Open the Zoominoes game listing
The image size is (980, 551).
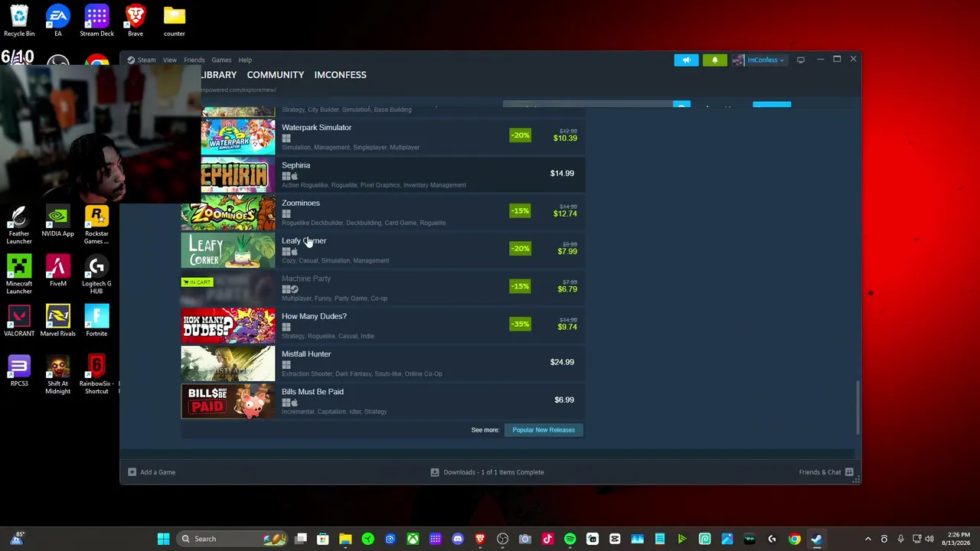[383, 213]
